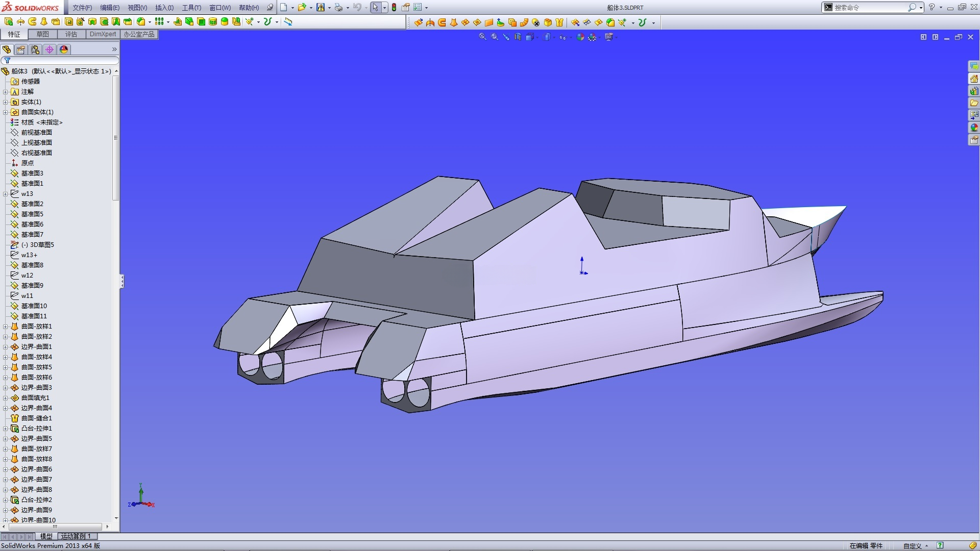Expand the 曲面-放样1 feature node
980x551 pixels.
(x=5, y=327)
